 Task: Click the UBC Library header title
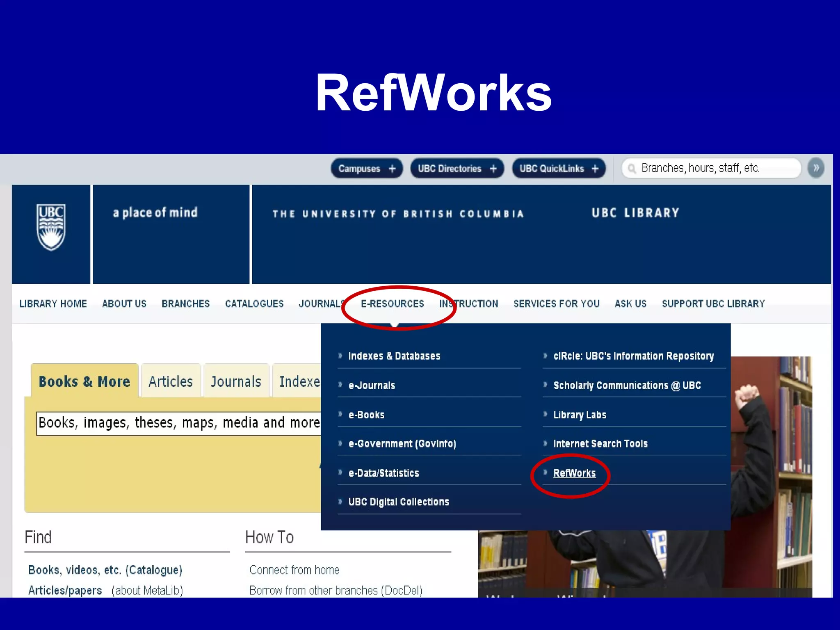[x=635, y=213]
